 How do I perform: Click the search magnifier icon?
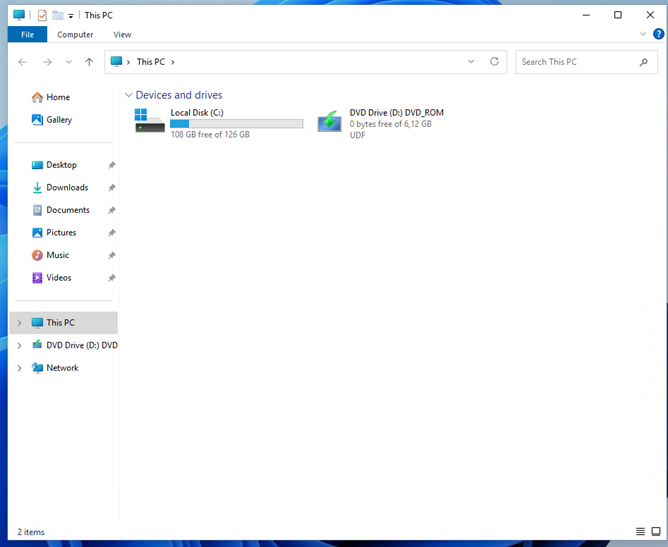[x=644, y=62]
